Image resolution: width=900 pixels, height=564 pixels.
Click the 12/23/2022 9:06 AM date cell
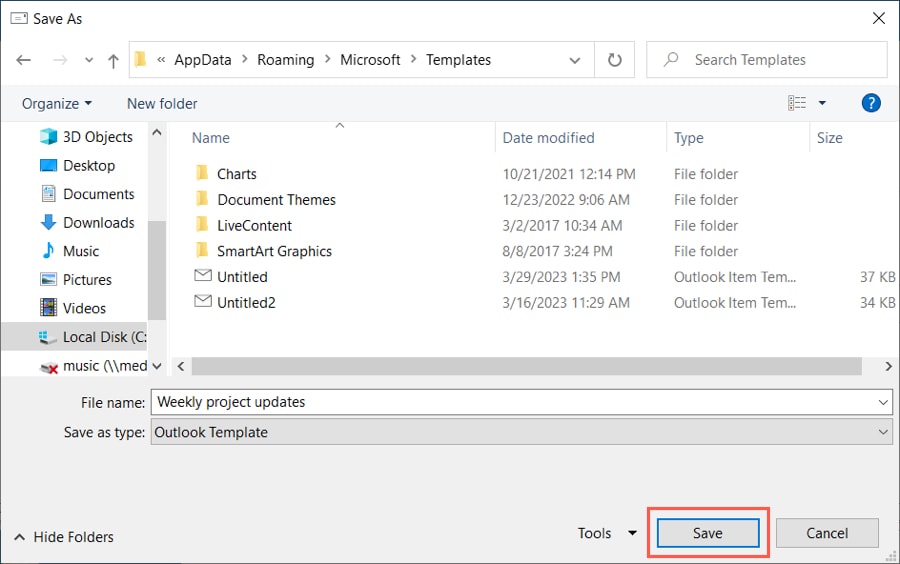click(x=566, y=200)
